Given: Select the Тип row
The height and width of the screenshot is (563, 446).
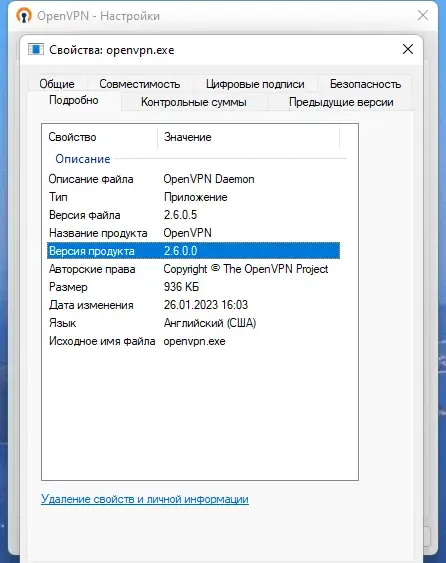Looking at the screenshot, I should (193, 197).
